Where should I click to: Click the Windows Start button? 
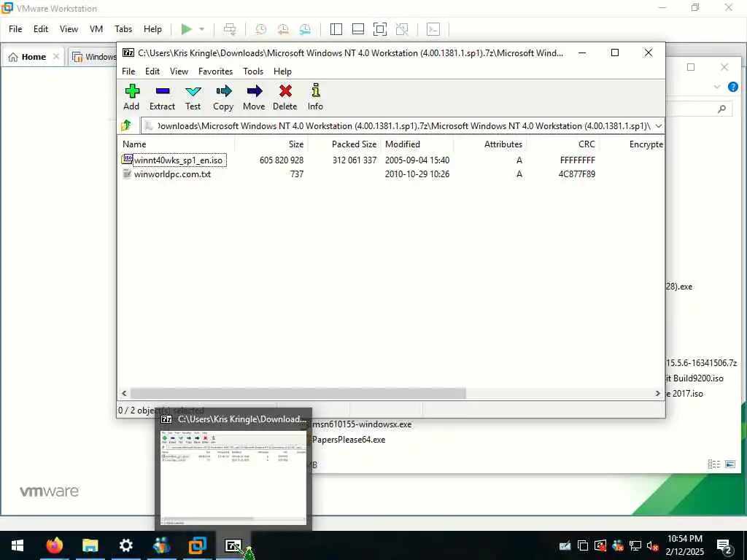(18, 545)
